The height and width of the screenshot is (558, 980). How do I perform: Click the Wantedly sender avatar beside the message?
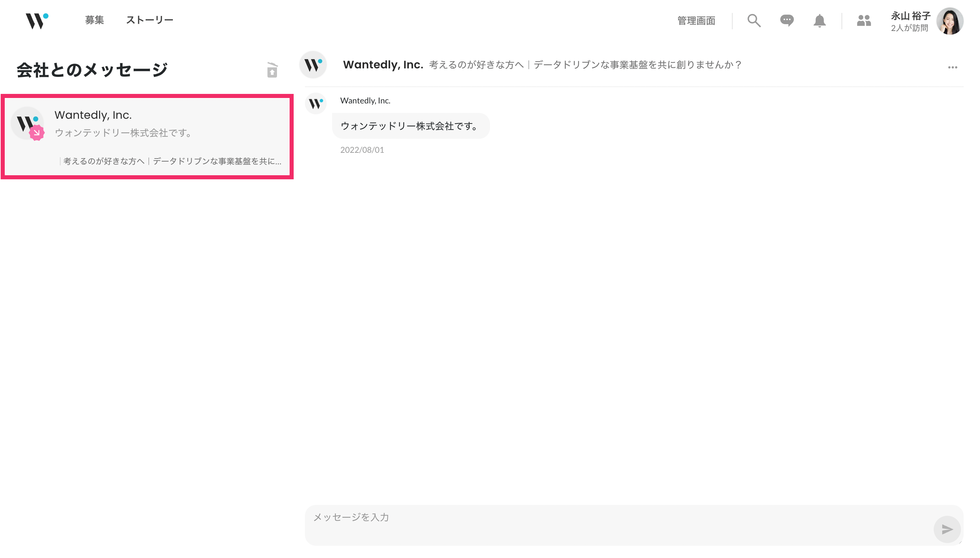pos(316,103)
